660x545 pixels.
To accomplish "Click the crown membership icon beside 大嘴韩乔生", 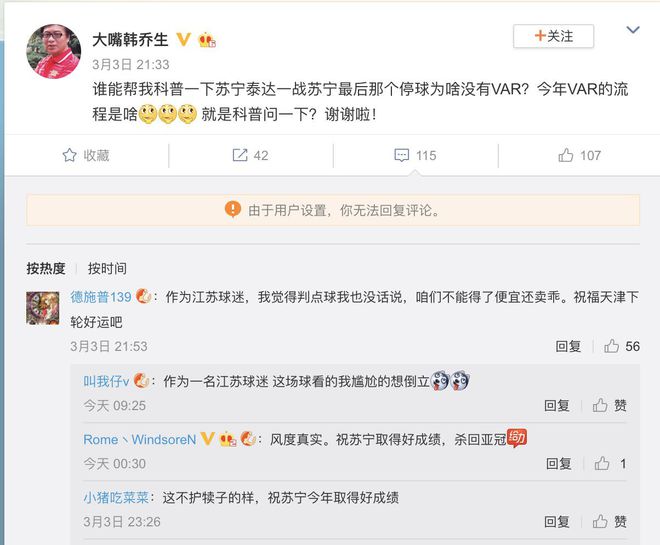I will (x=207, y=40).
